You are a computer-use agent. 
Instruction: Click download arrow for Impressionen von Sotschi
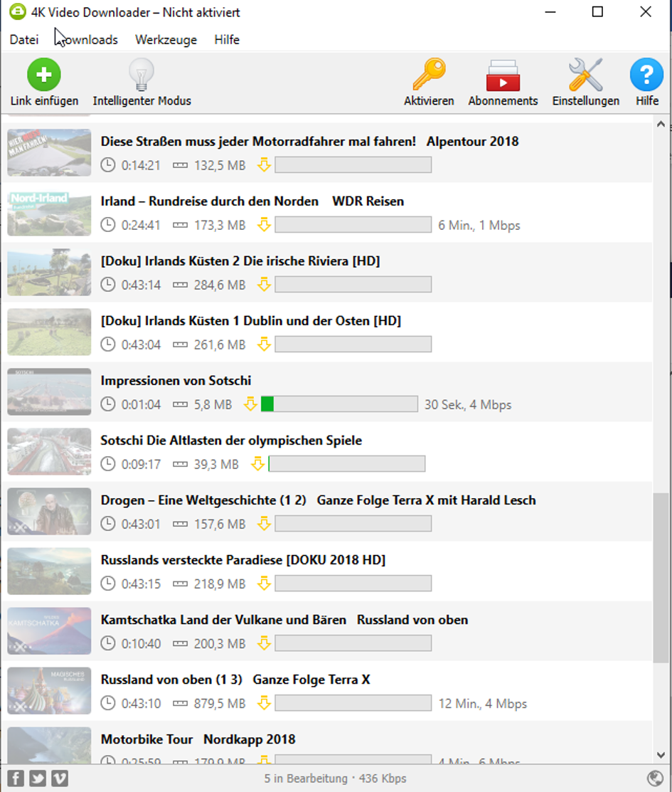coord(250,404)
